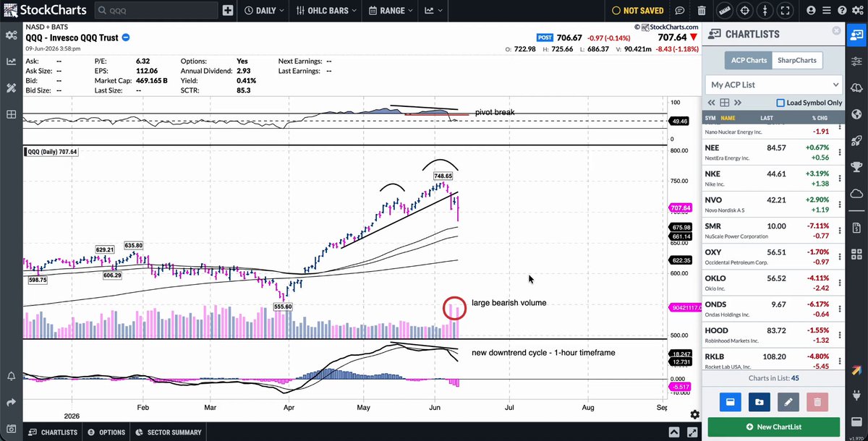Add a new chart with the plus icon

pos(228,11)
